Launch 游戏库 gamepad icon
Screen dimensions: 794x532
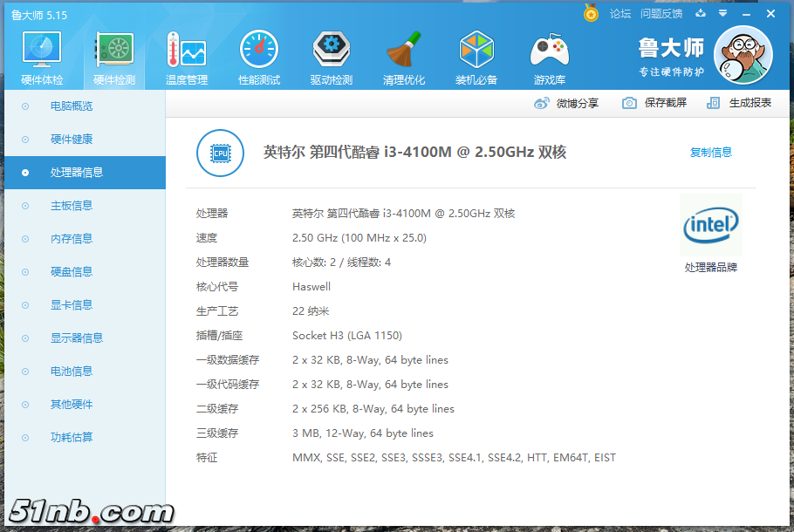[x=550, y=52]
